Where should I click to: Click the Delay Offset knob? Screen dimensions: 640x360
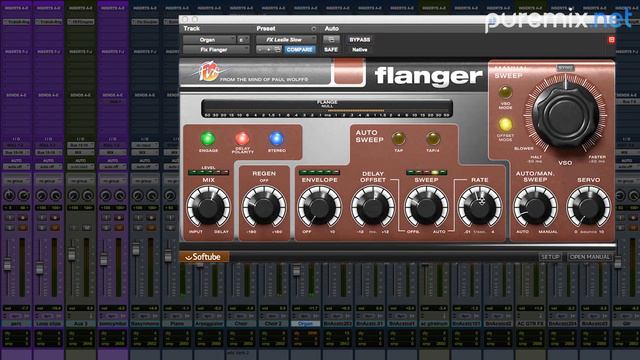click(373, 207)
